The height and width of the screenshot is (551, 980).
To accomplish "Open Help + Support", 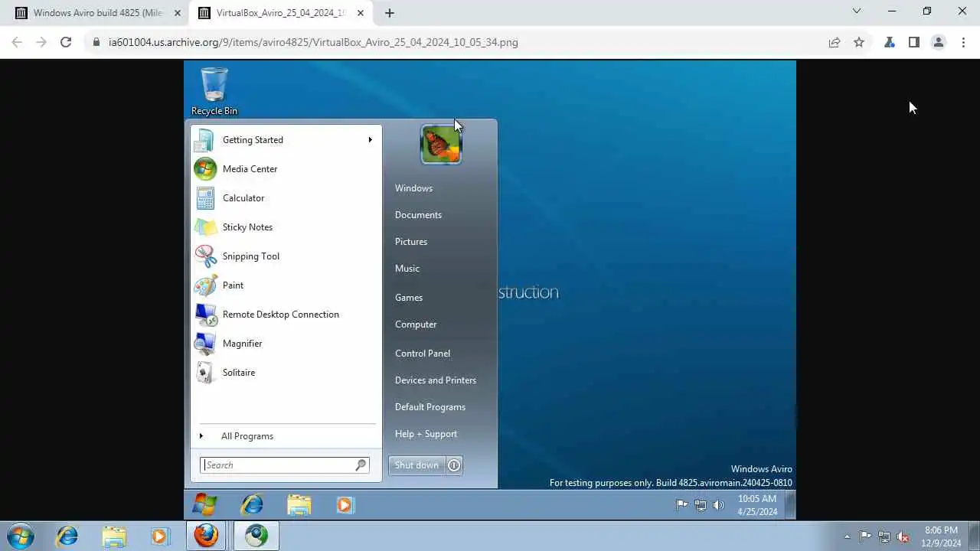I will pyautogui.click(x=426, y=434).
